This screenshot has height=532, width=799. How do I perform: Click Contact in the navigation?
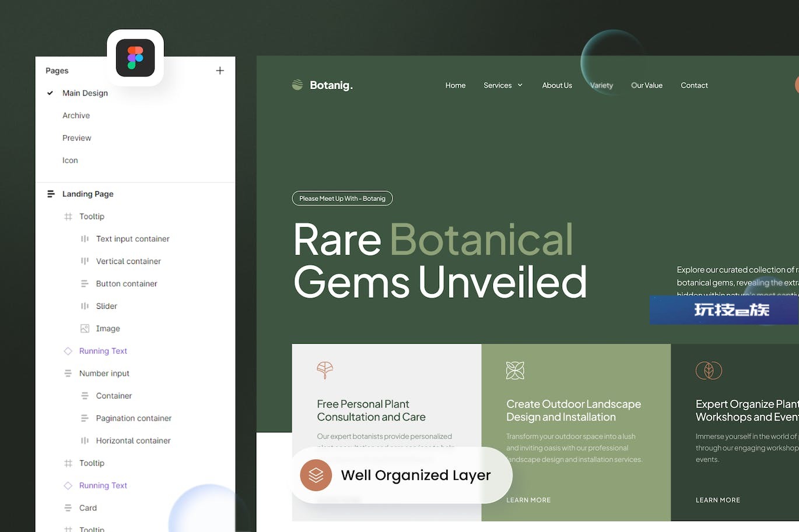(694, 85)
